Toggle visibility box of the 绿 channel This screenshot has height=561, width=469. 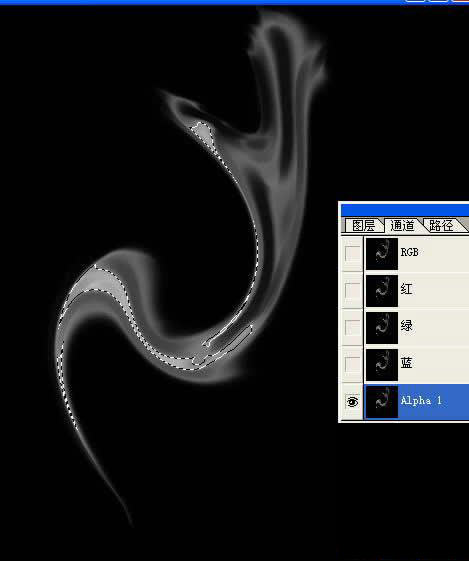[x=352, y=327]
